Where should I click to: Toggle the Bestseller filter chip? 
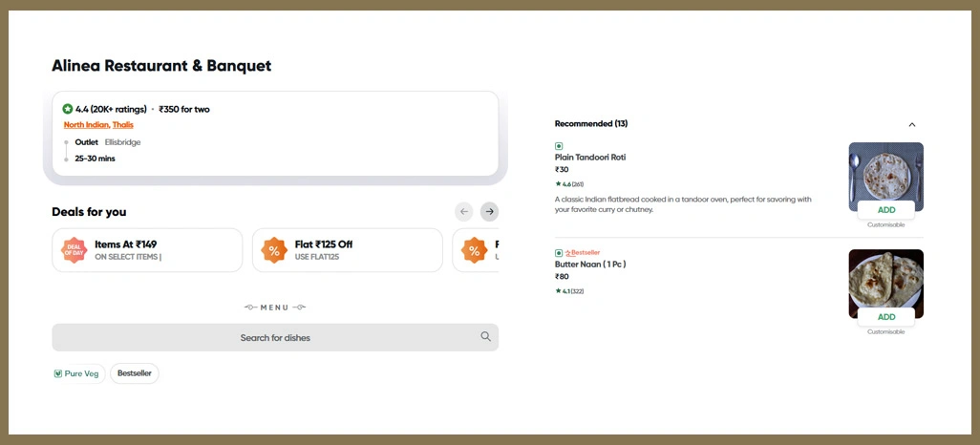[x=135, y=373]
